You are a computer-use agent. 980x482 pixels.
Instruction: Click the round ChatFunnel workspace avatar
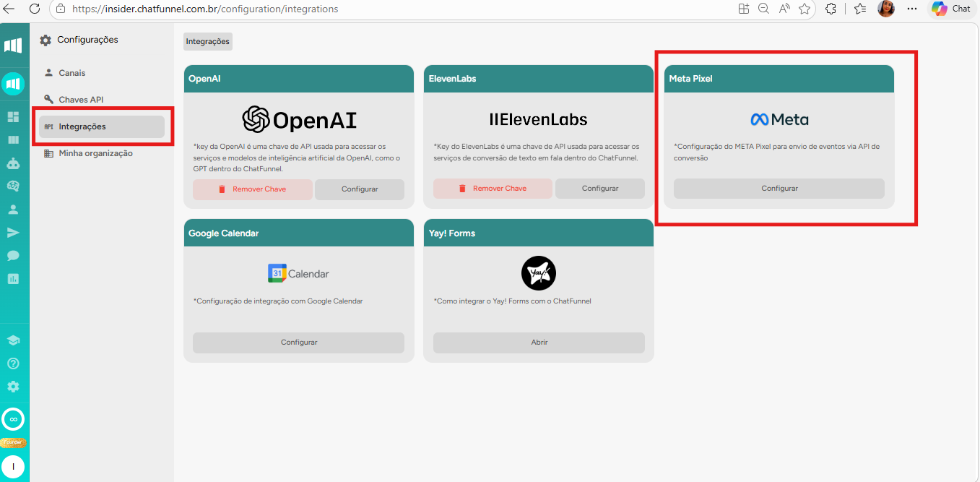[13, 85]
